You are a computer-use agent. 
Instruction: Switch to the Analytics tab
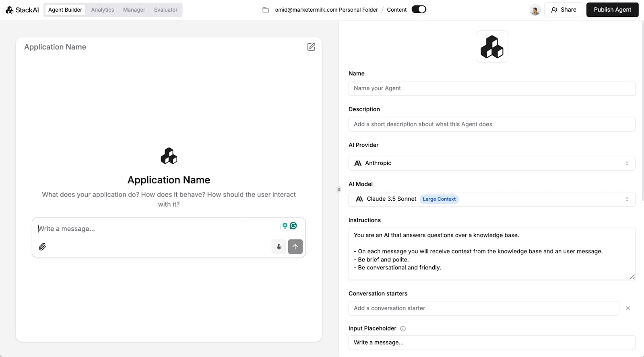click(x=103, y=10)
